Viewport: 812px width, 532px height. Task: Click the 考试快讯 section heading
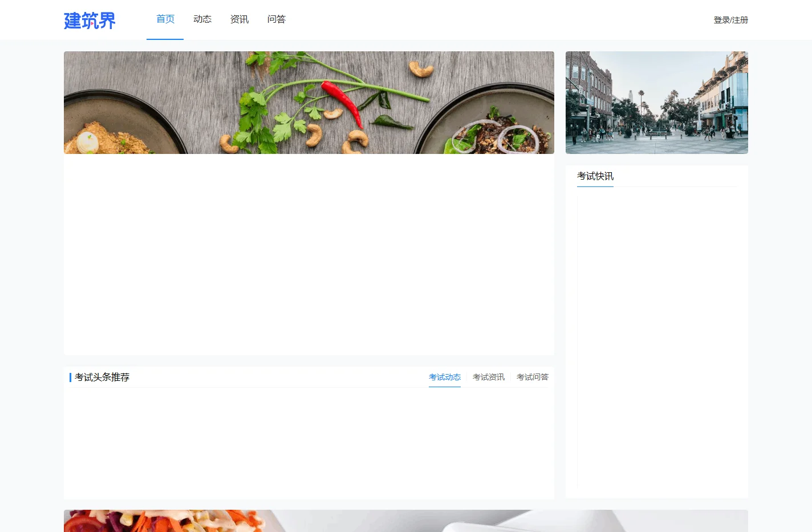click(x=595, y=176)
